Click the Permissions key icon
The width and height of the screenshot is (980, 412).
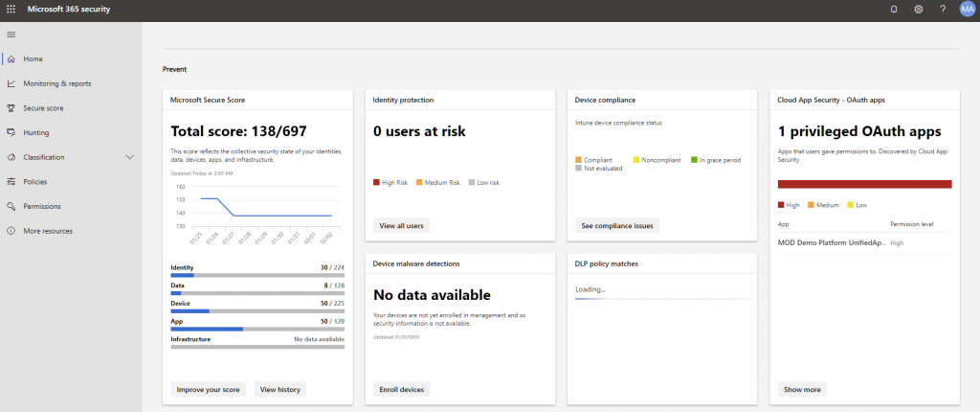pos(11,206)
